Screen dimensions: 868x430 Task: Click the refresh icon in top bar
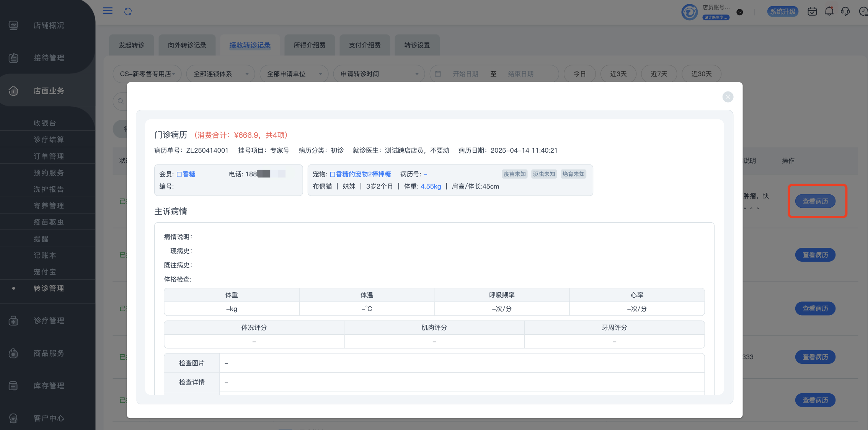click(x=128, y=11)
